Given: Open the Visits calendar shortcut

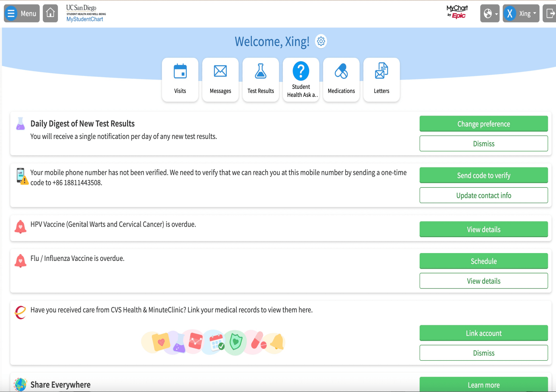Looking at the screenshot, I should [180, 79].
